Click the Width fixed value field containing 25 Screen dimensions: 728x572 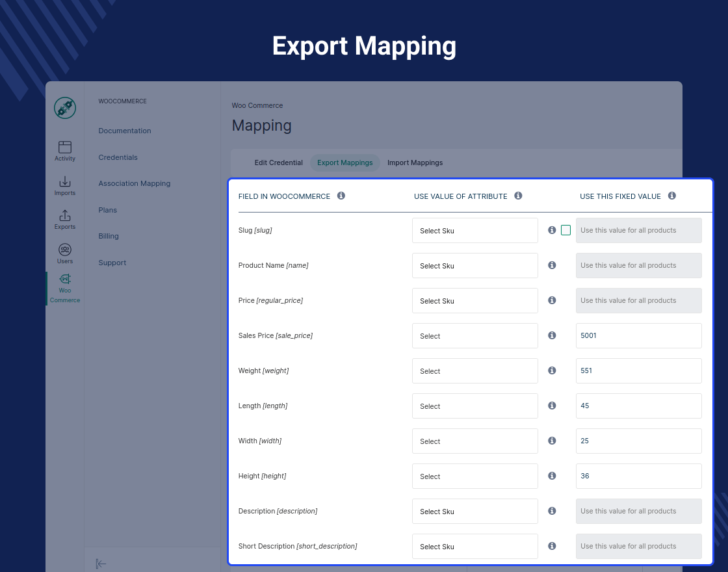pyautogui.click(x=639, y=441)
